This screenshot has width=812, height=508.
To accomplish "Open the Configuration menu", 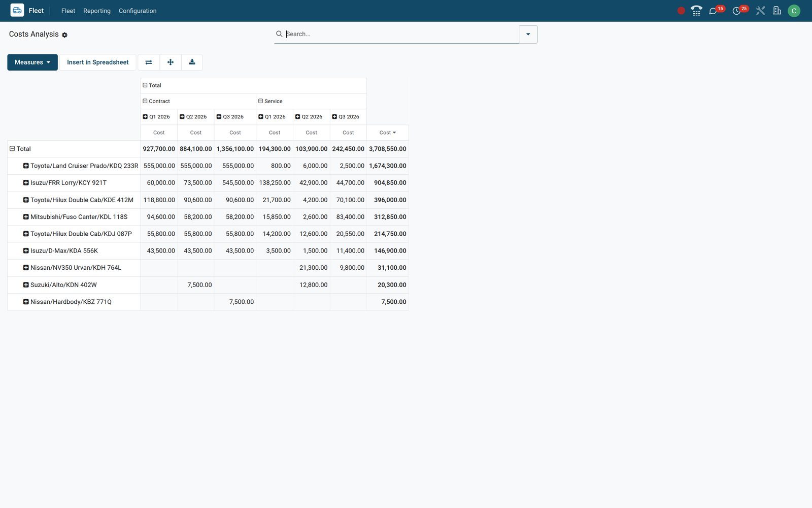I will [138, 11].
